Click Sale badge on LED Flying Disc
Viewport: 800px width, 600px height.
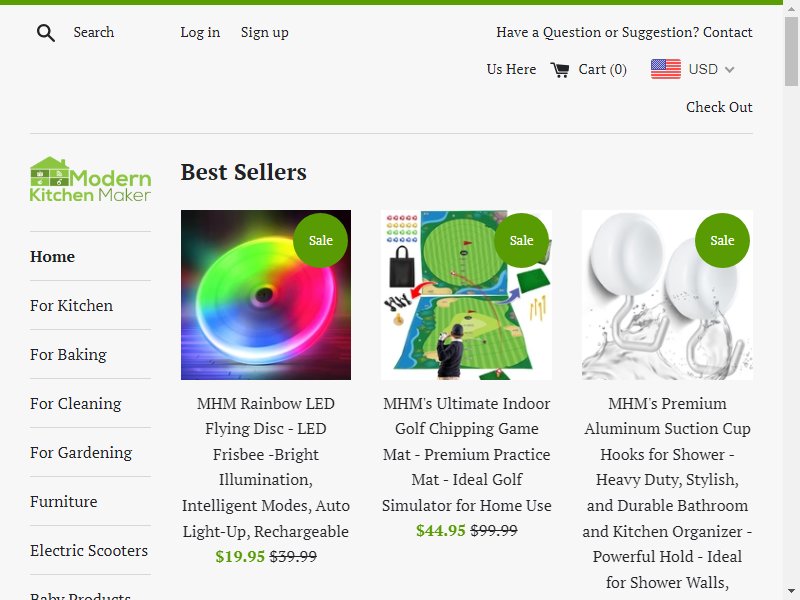point(320,240)
